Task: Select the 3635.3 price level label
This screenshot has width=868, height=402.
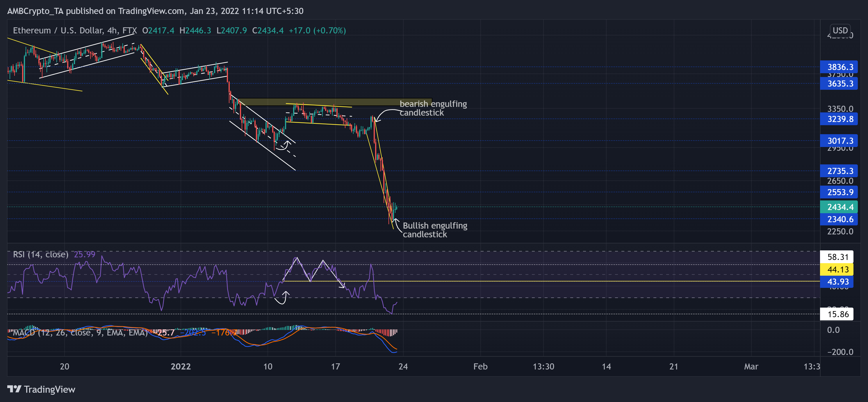Action: [839, 83]
